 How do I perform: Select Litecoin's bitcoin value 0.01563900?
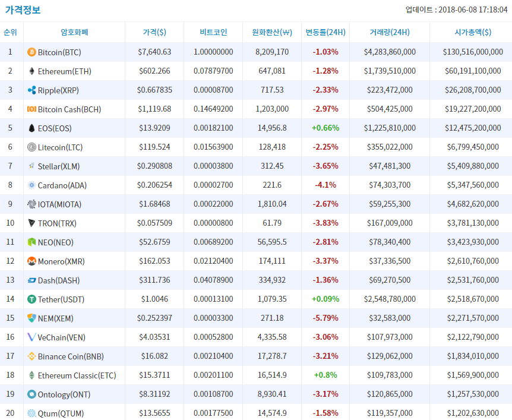pos(213,147)
